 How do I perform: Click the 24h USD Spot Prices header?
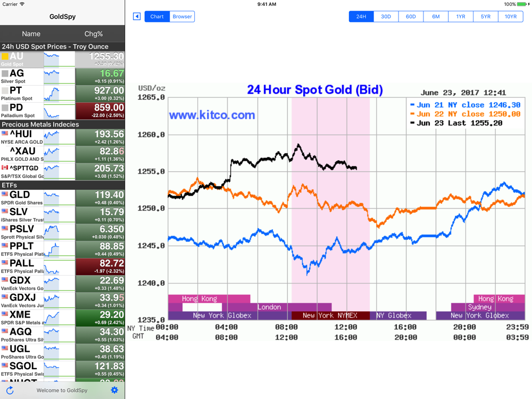click(x=62, y=46)
